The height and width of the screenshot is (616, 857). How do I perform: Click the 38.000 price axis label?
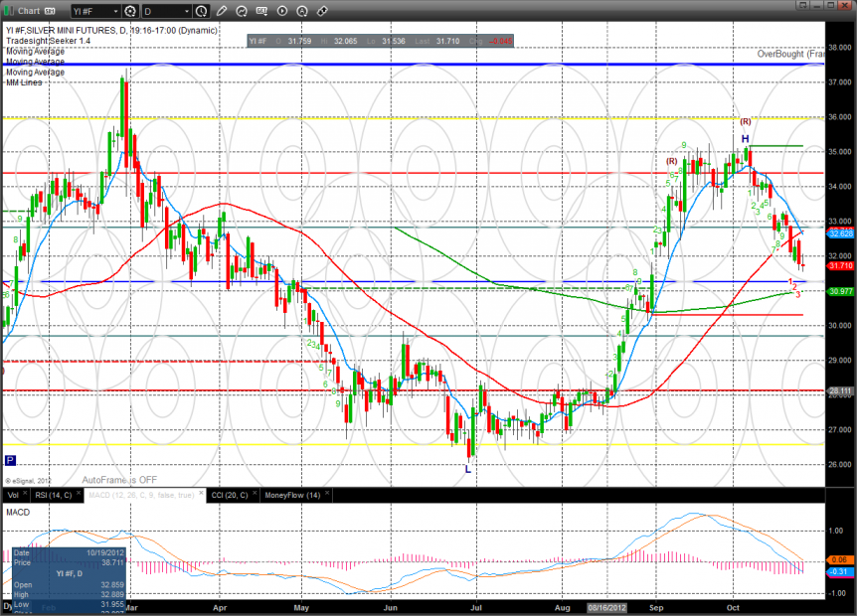pos(840,48)
